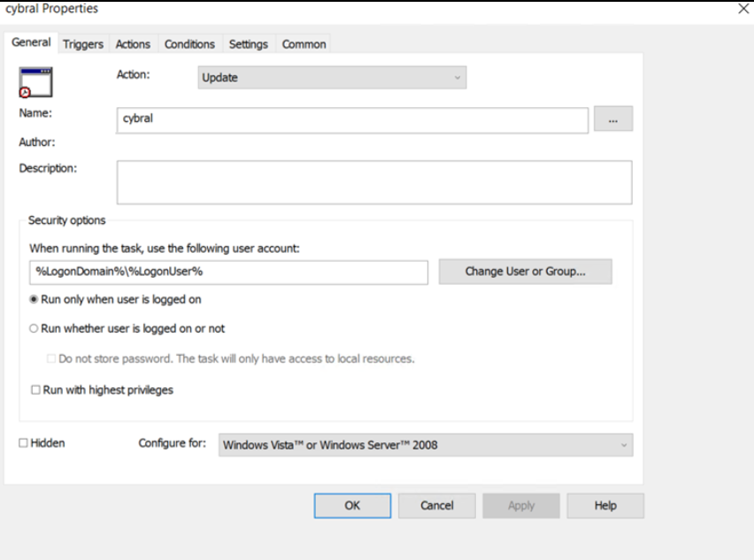Enable Run with highest privileges checkbox
Screen dimensions: 754x560
[x=36, y=390]
